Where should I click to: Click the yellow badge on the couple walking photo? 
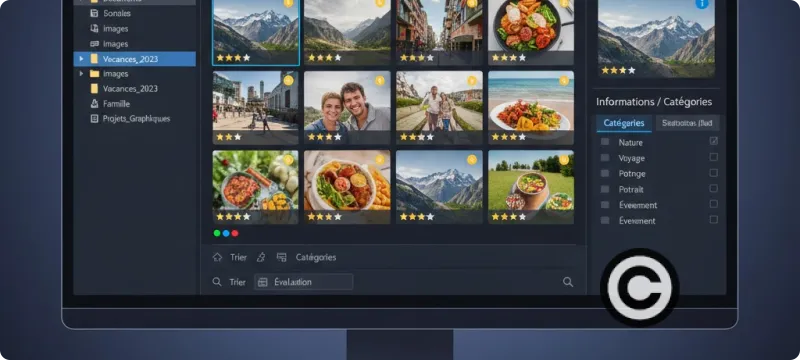coord(472,81)
